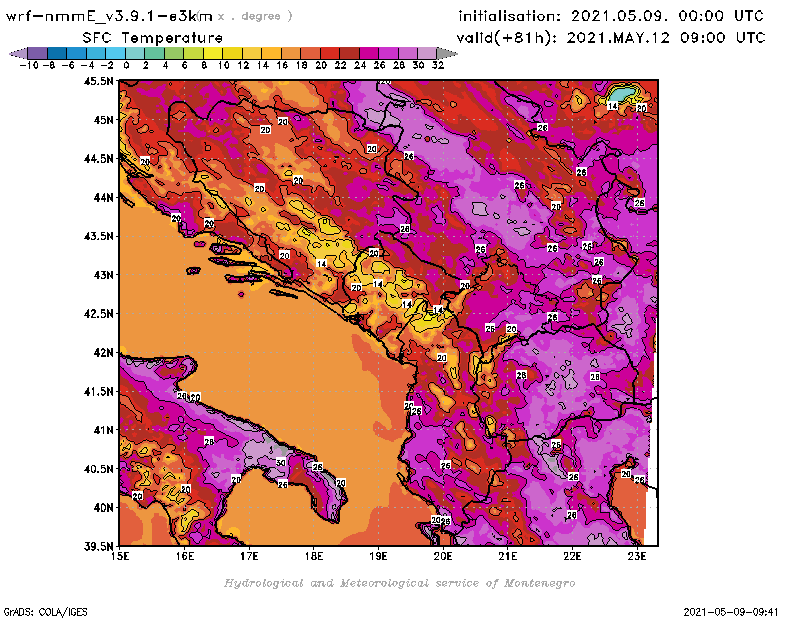Image resolution: width=800 pixels, height=618 pixels.
Task: Click the lavender arrow end below -10
Action: click(19, 53)
